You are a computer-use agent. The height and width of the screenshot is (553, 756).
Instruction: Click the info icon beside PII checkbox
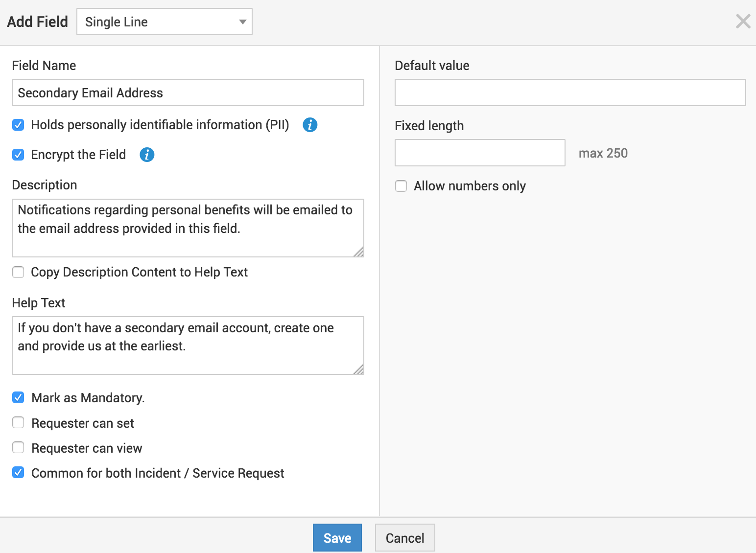point(310,125)
